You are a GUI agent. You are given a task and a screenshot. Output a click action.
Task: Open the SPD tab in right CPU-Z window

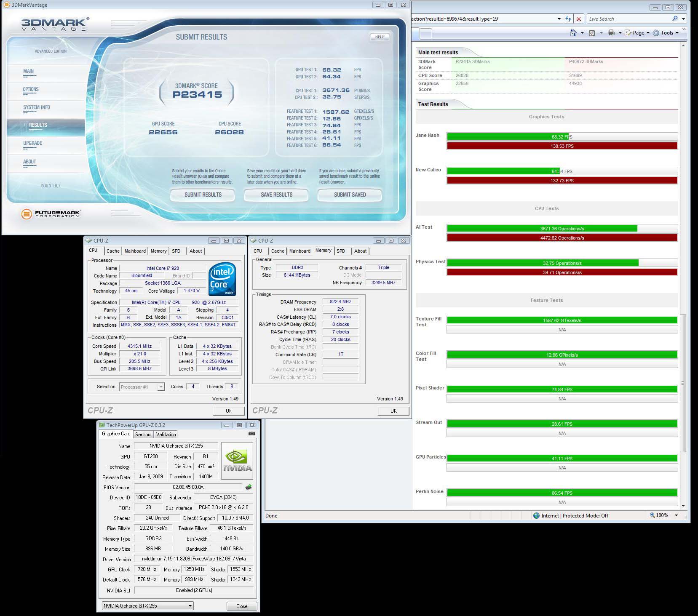tap(341, 251)
